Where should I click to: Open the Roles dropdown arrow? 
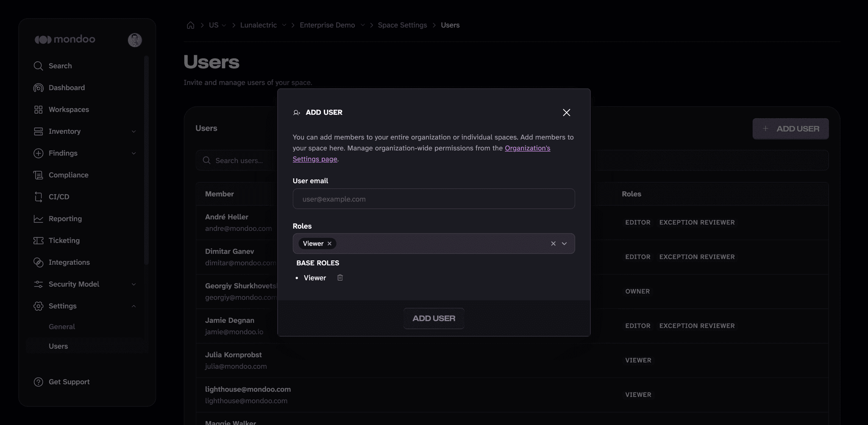pos(564,243)
